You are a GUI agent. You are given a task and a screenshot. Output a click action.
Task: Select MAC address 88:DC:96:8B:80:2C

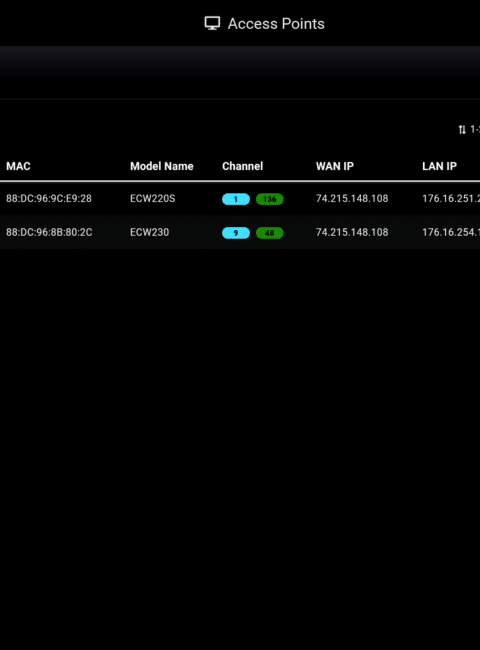point(49,232)
